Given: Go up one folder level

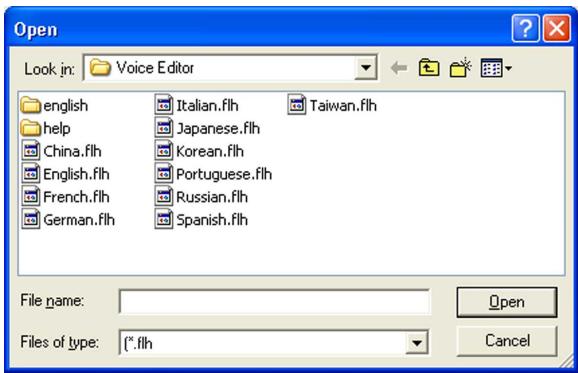Looking at the screenshot, I should (429, 68).
